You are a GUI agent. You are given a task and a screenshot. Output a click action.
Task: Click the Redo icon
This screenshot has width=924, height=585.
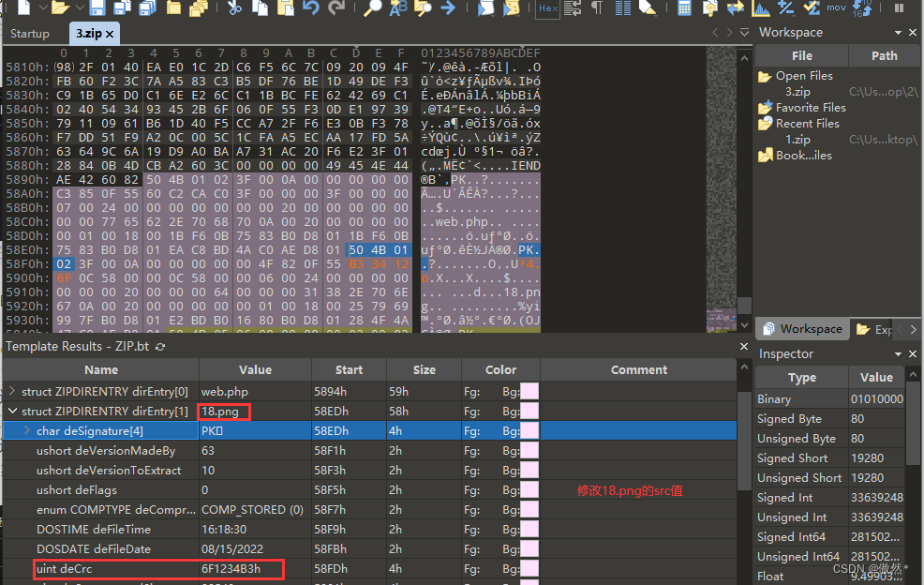tap(335, 9)
